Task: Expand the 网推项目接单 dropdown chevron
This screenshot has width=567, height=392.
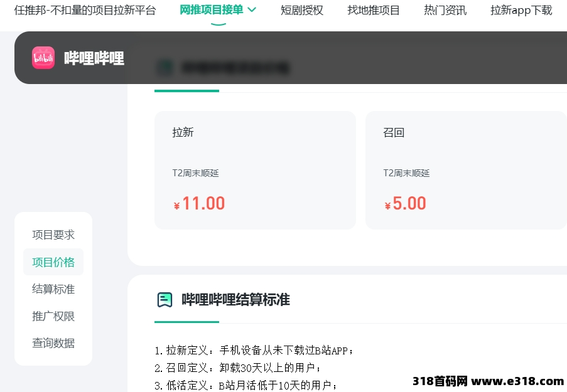Action: coord(252,10)
